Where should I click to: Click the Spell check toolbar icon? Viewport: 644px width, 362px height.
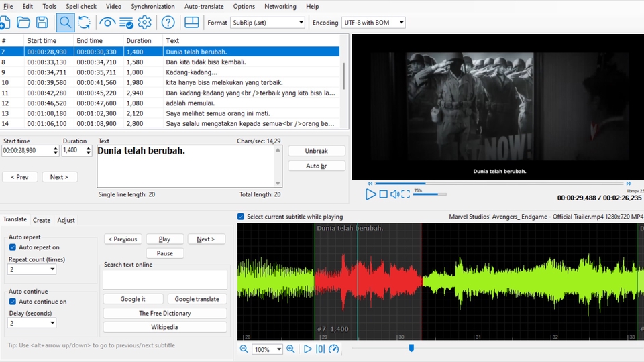[x=127, y=23]
